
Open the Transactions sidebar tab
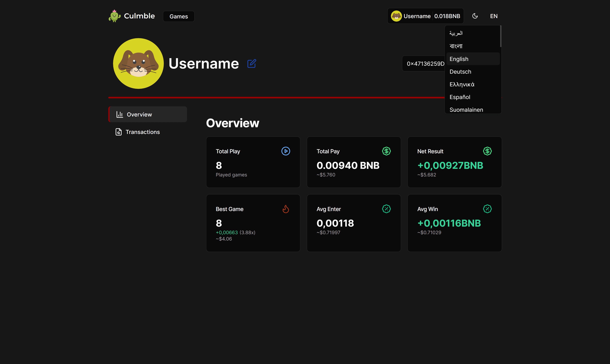coord(142,132)
